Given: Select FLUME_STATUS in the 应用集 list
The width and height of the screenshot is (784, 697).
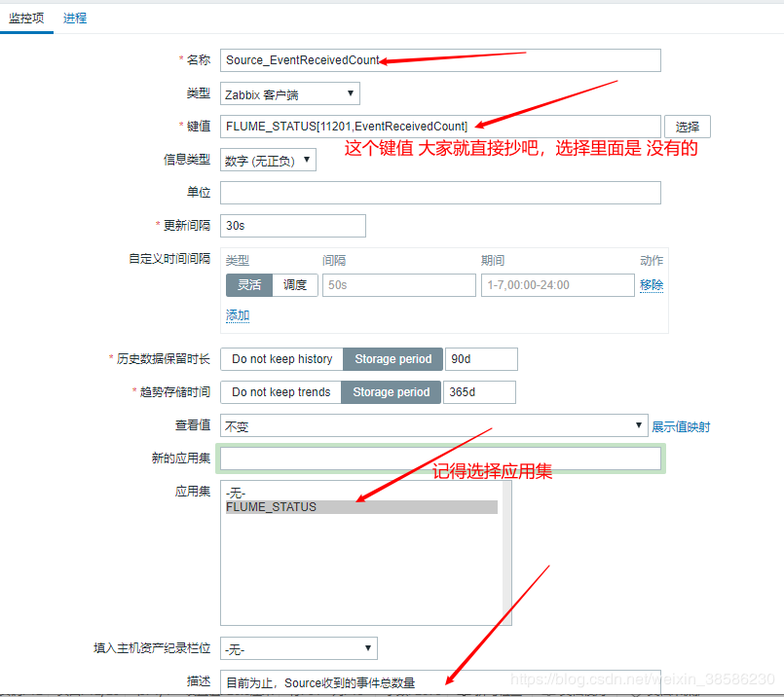Looking at the screenshot, I should (361, 507).
